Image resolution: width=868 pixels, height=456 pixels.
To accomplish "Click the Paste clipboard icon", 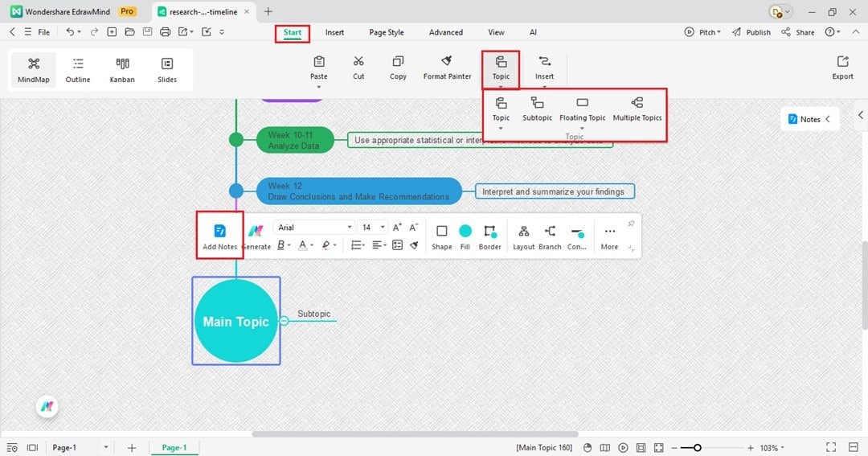I will coord(319,61).
